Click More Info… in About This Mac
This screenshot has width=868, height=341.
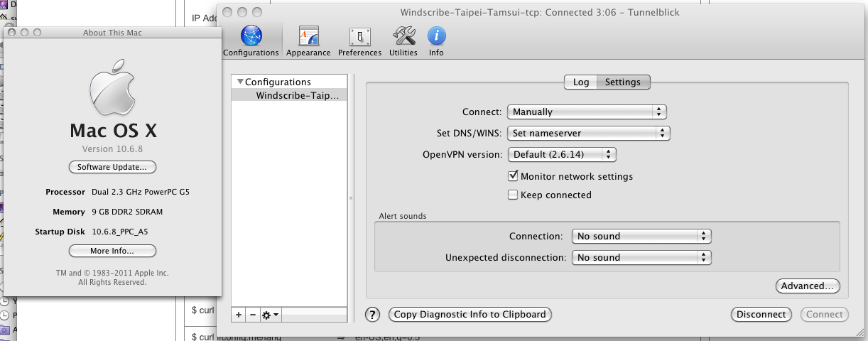click(112, 251)
